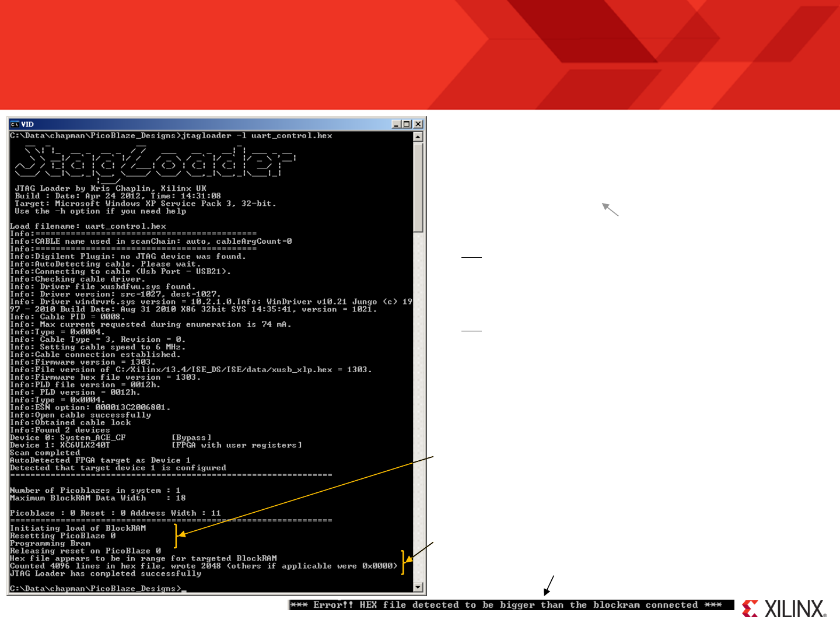Click 'Info: Setting cable speed to 6 MHz.'
840x630 pixels.
pyautogui.click(x=98, y=347)
